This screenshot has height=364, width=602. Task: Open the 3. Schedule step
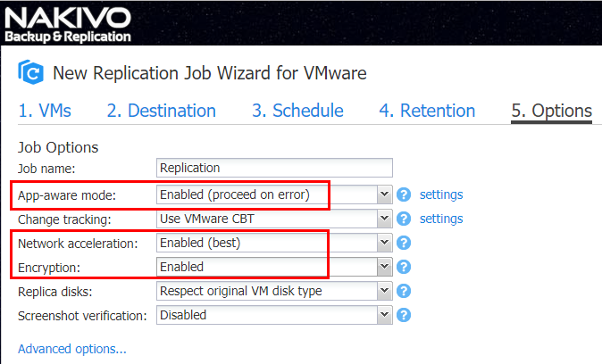tap(297, 111)
